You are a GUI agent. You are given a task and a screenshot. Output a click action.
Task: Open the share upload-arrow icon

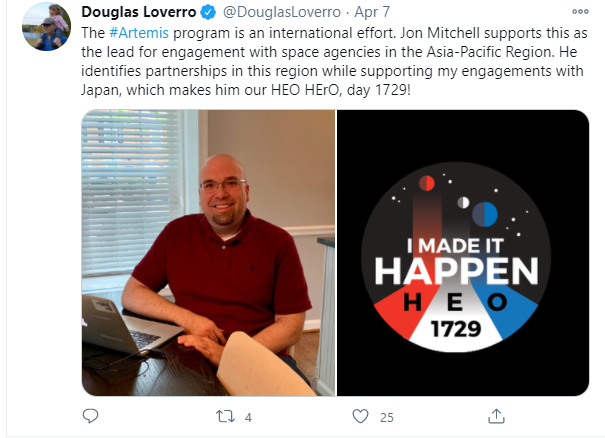pos(496,416)
